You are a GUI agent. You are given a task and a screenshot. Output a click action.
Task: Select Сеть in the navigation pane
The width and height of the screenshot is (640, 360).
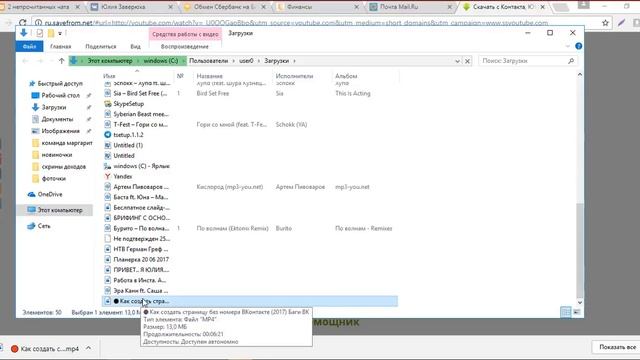(x=44, y=226)
